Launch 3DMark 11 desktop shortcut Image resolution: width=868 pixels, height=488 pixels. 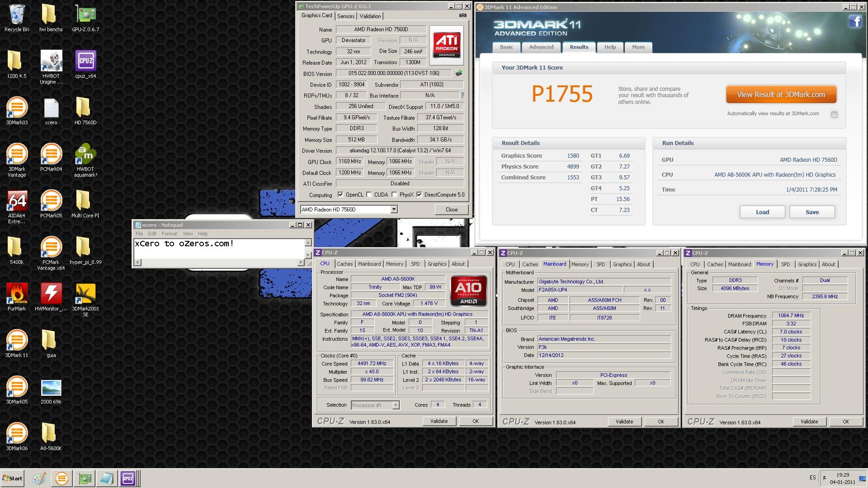pos(17,344)
